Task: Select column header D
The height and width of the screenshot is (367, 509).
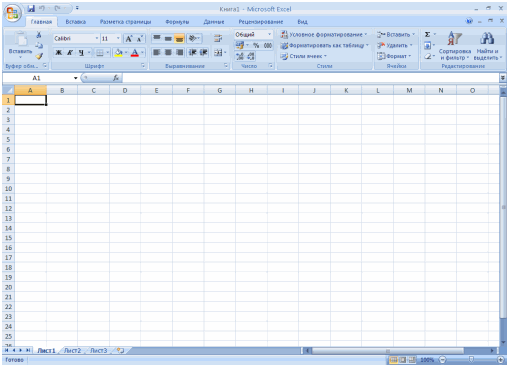Action: 125,90
